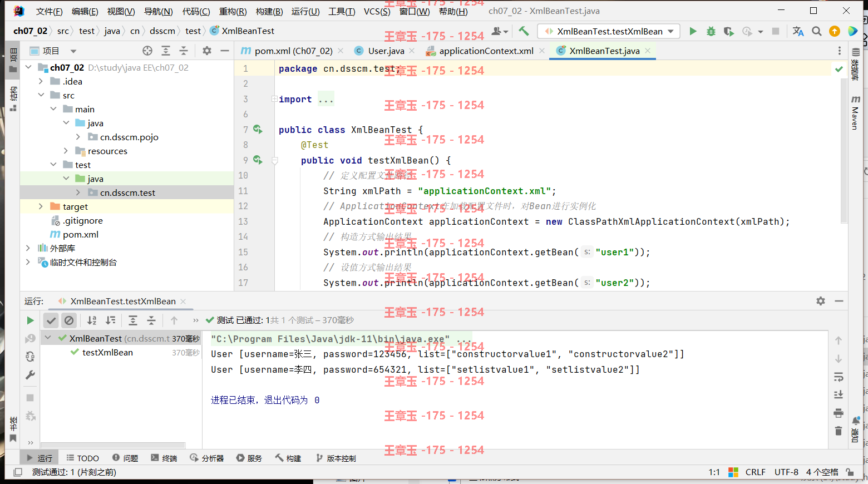Open the 文件(F) menu

click(49, 11)
